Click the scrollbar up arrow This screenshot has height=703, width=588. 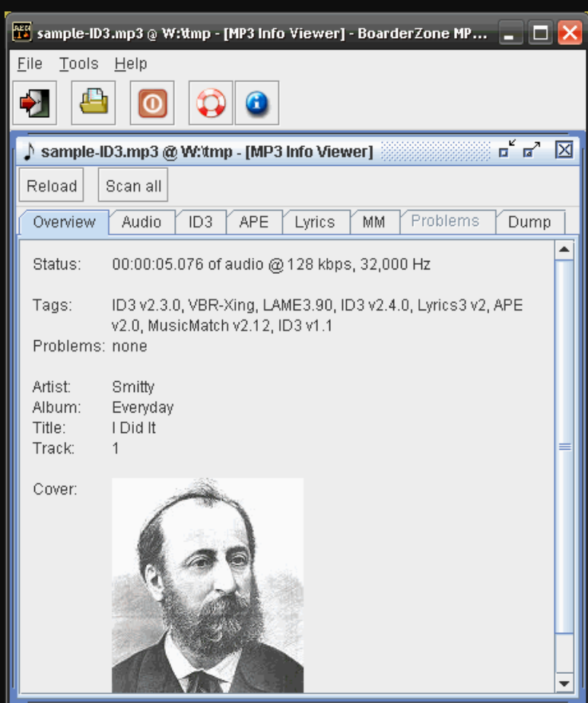coord(564,250)
